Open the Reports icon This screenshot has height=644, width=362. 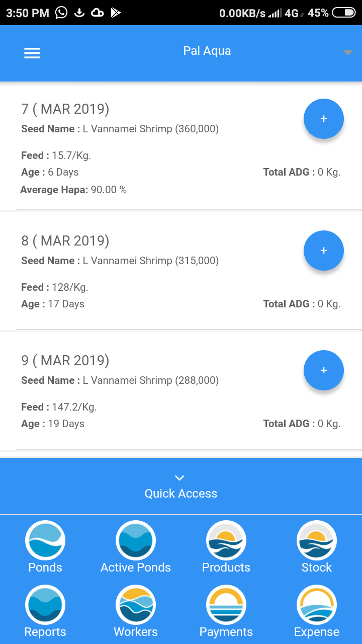click(45, 605)
